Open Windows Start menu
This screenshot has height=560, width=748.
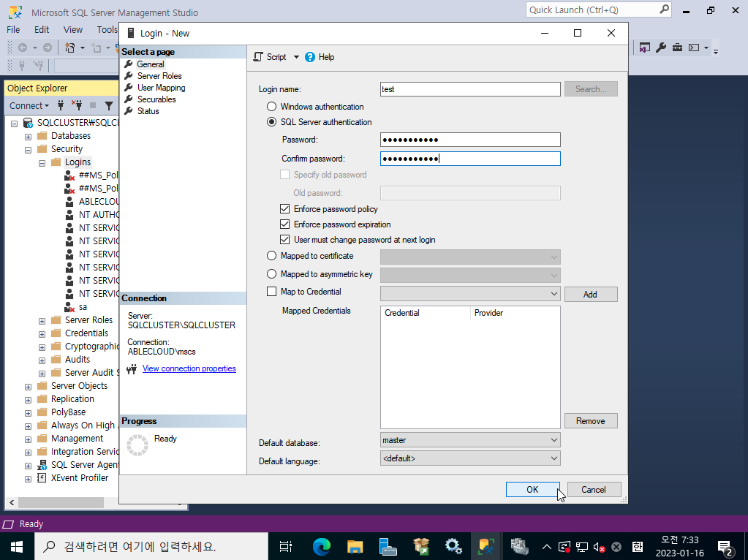click(x=17, y=546)
